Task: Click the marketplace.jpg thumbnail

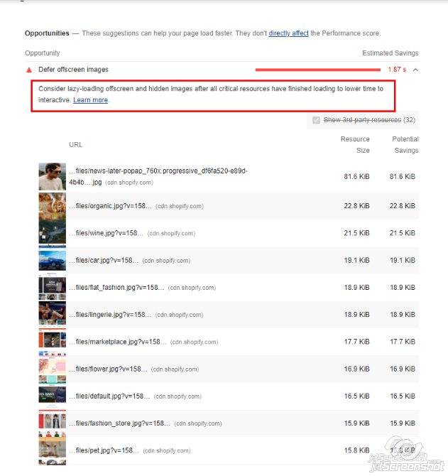Action: (x=52, y=342)
